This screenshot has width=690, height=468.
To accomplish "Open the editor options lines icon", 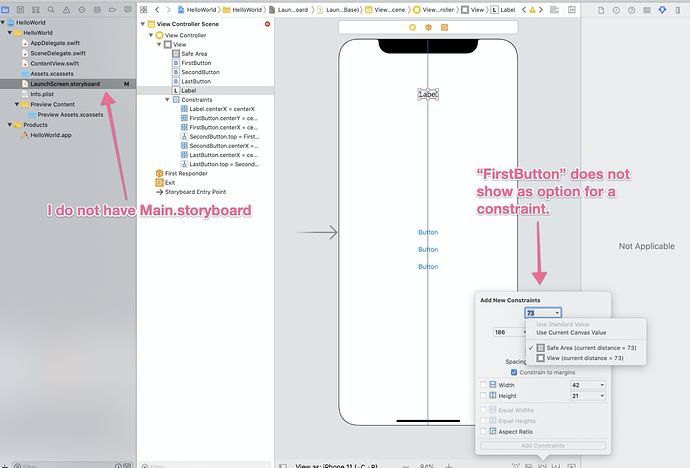I will tap(554, 9).
